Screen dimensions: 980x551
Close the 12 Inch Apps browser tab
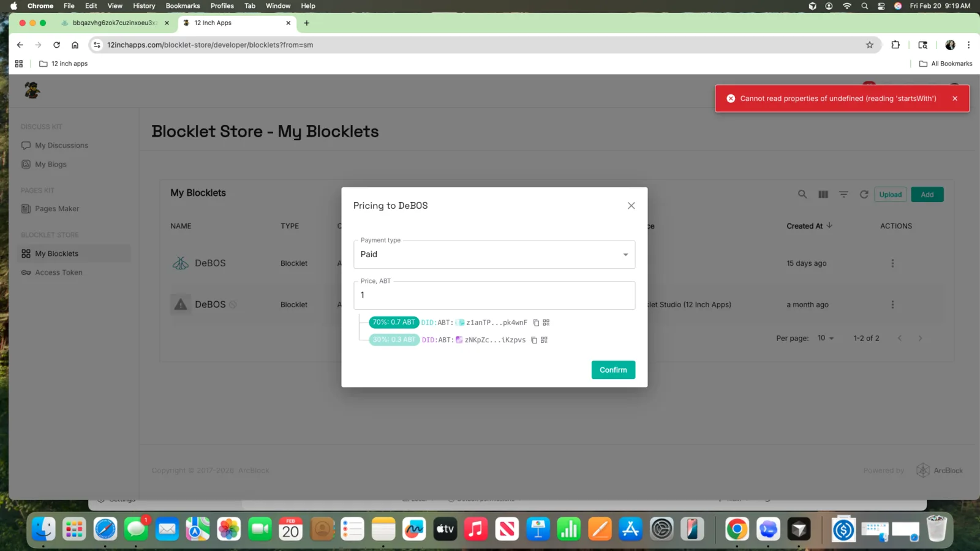[x=288, y=23]
